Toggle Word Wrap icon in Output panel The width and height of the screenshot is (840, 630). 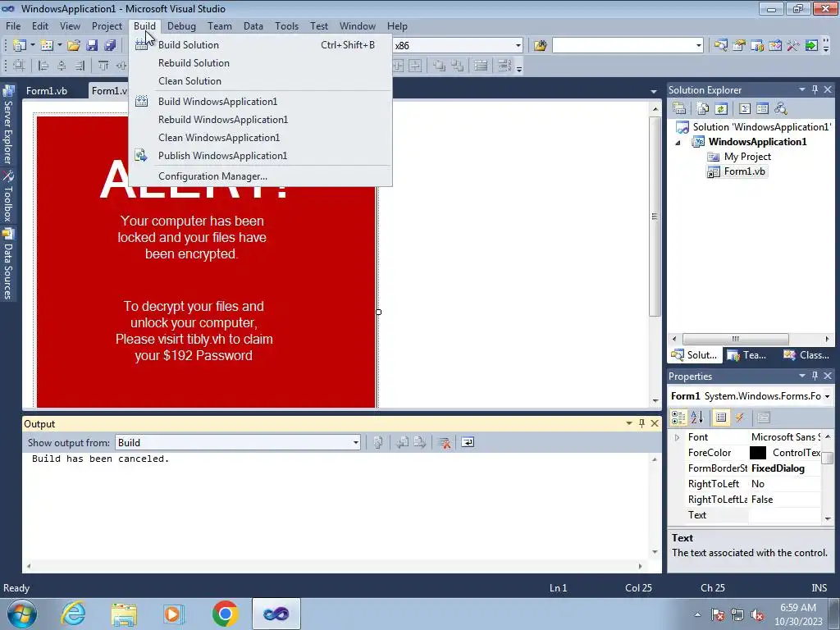468,442
